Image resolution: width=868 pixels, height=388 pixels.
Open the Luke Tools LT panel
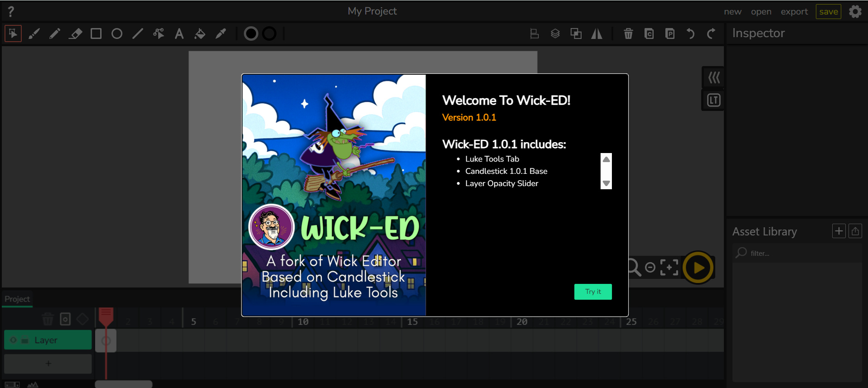point(713,100)
